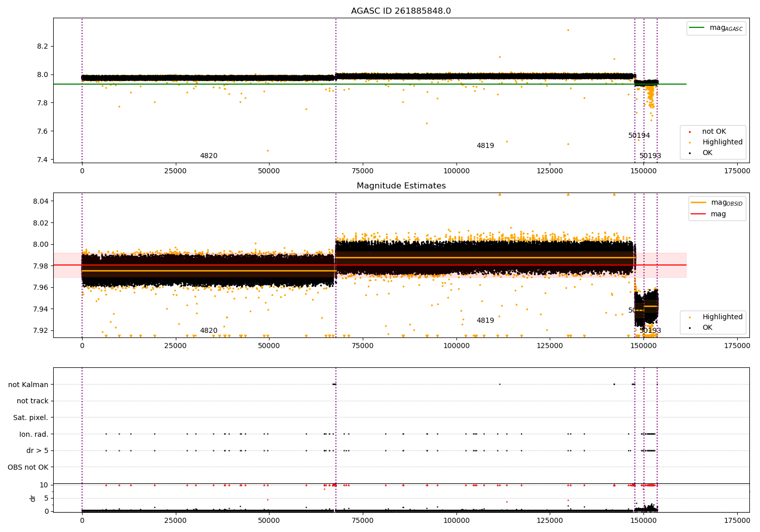Click the red horizontal mag line in middle plot
This screenshot has height=532, width=760.
[370, 265]
